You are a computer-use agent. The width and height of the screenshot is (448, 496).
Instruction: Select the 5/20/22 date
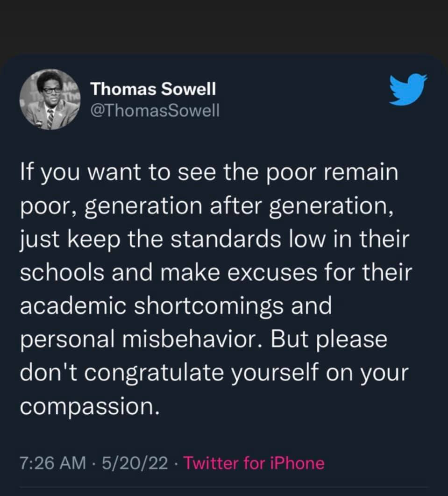pos(135,463)
